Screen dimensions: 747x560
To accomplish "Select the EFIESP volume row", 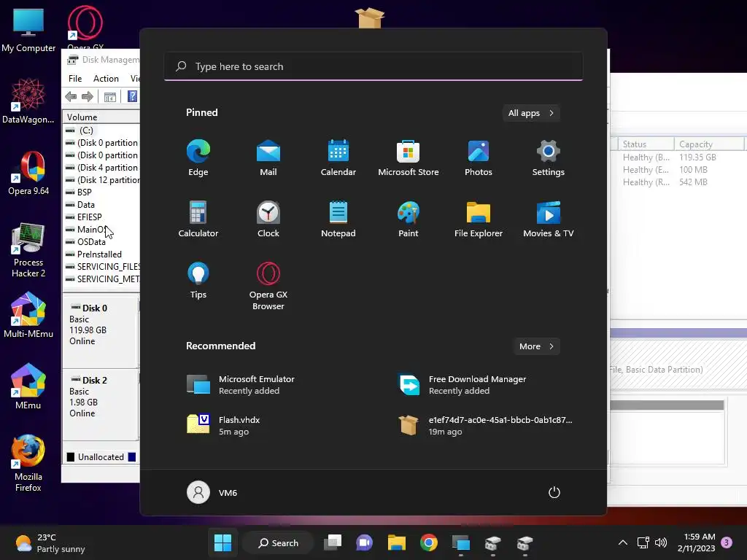I will click(102, 217).
